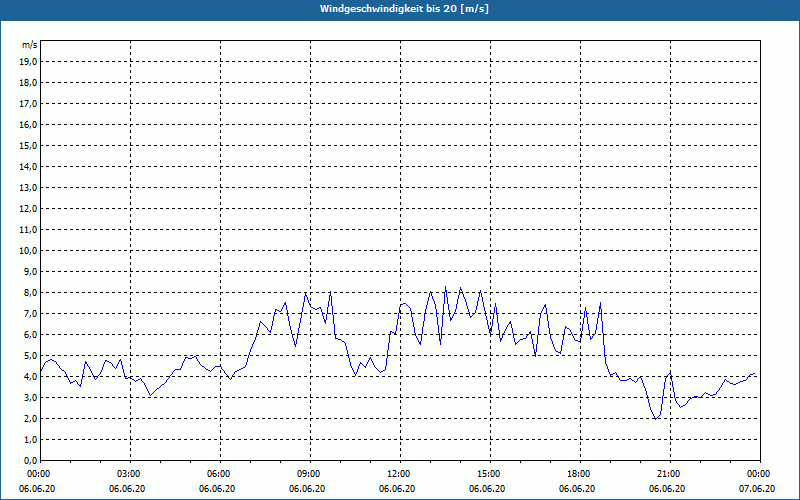Click the "4,0" y-axis value
Viewport: 800px width, 500px height.
pyautogui.click(x=30, y=377)
